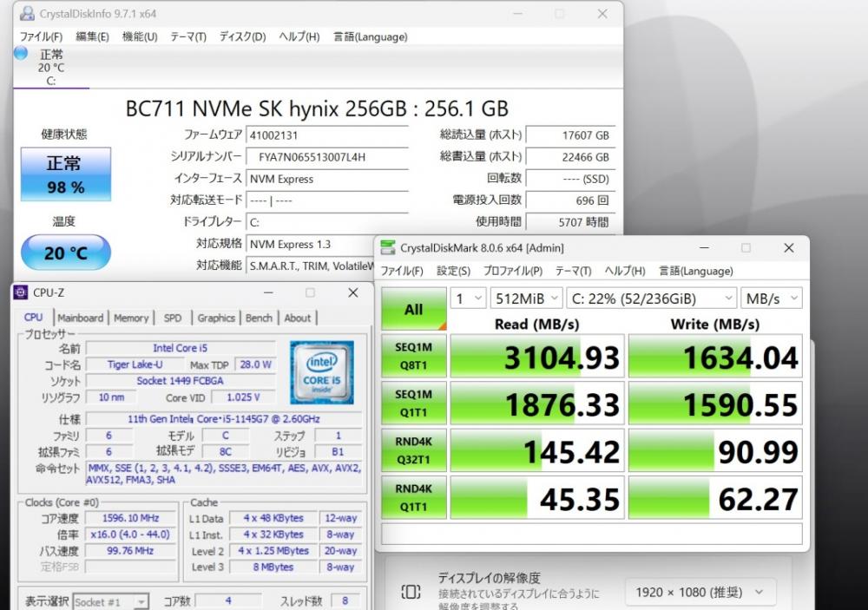Screen dimensions: 868x610
Task: Click the code name value Tiger Lake-U
Action: (135, 364)
